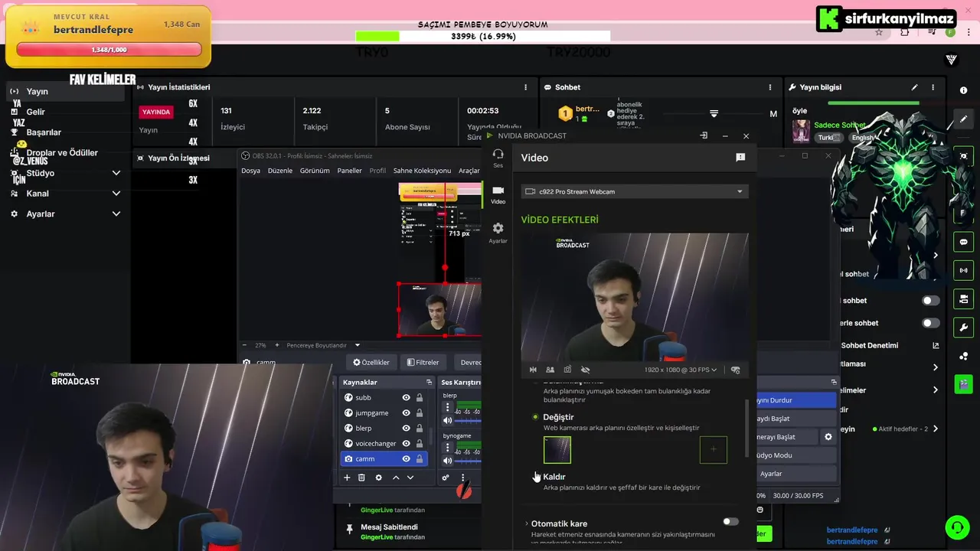Enable the Otomatik kare switch
Viewport: 980px width, 551px height.
tap(730, 522)
